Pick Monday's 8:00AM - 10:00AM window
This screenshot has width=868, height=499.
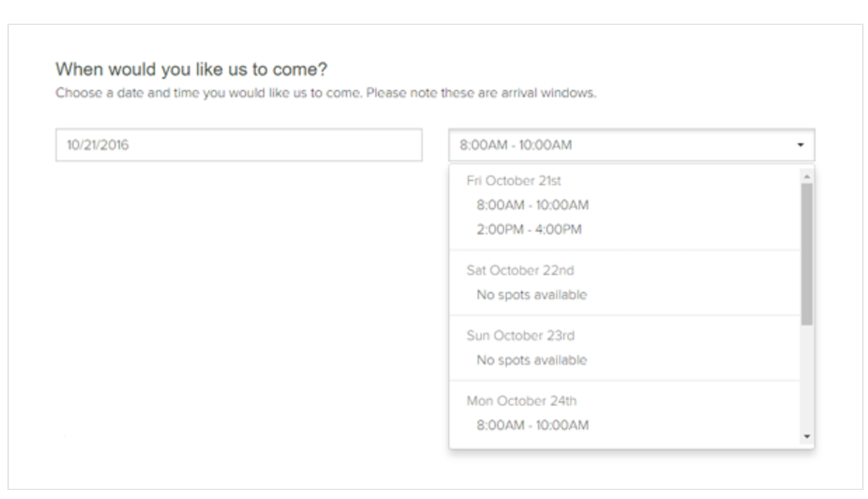pos(533,424)
